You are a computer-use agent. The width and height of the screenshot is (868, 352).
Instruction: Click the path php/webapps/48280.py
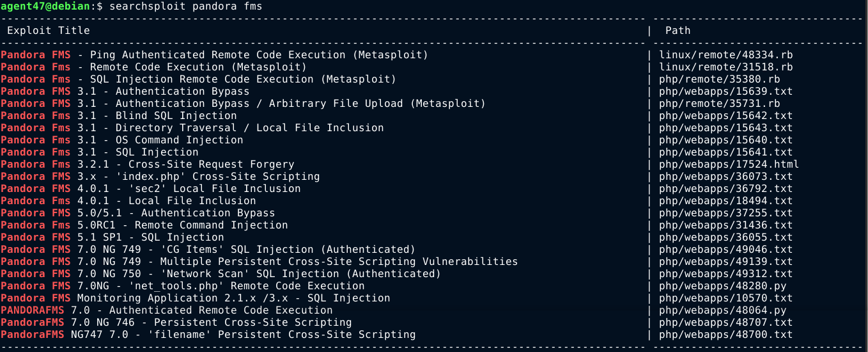[722, 286]
